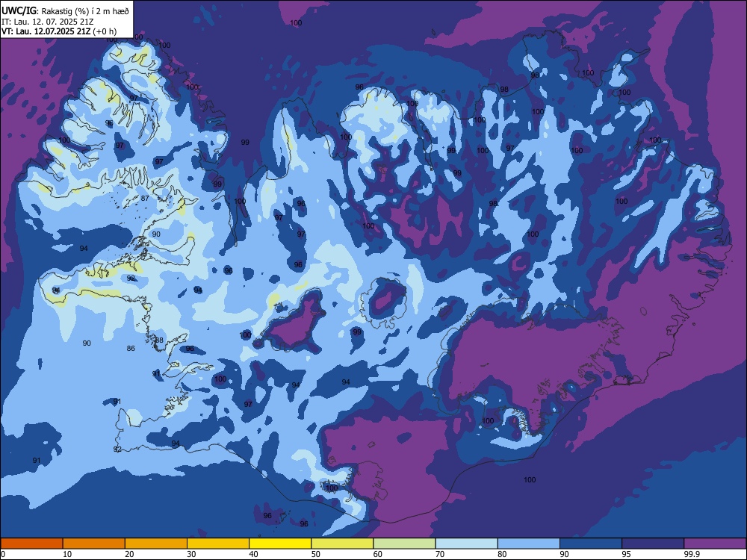Click the '87' humidity value on the map
The image size is (747, 560).
coord(146,198)
